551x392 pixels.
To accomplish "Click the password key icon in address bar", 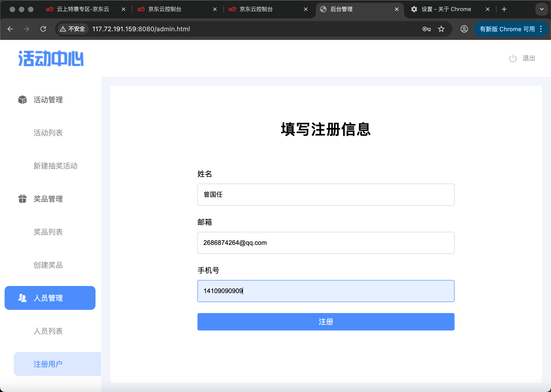I will [x=426, y=29].
